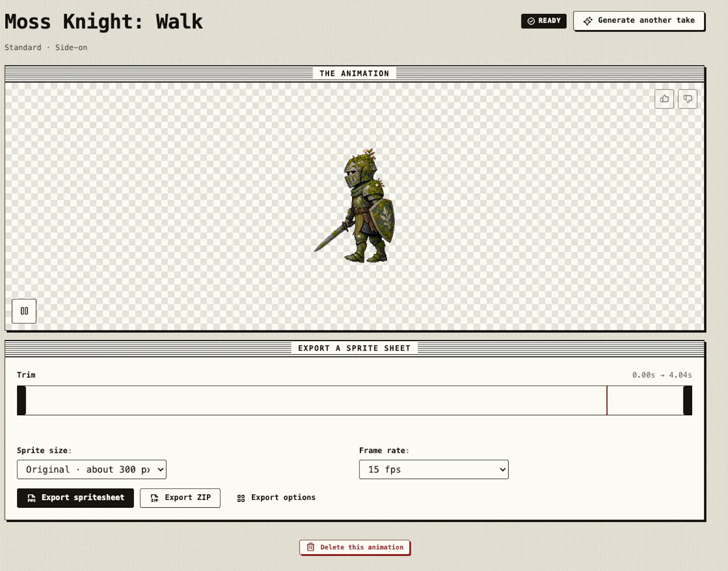Click the READY status badge

coord(544,20)
